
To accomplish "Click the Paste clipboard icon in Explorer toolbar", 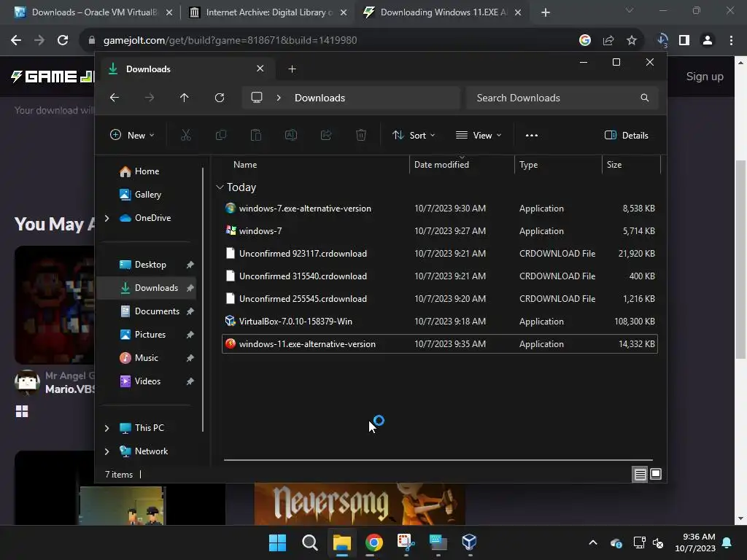I will 256,135.
